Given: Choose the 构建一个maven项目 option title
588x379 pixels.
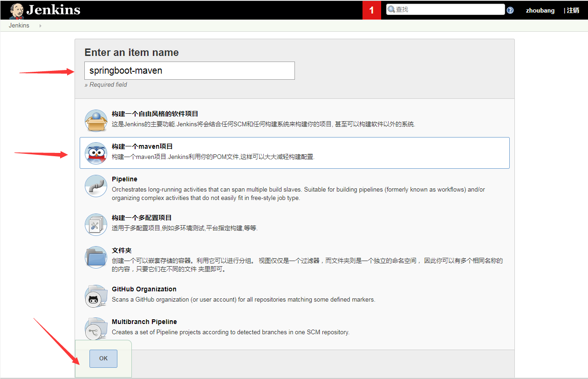Looking at the screenshot, I should pyautogui.click(x=143, y=146).
